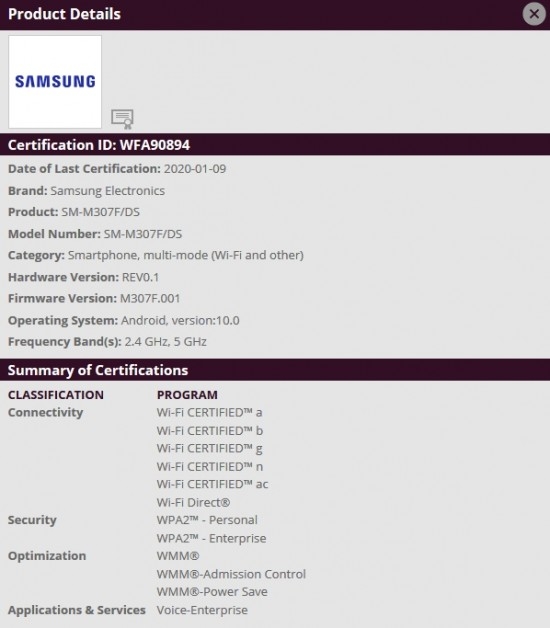The height and width of the screenshot is (628, 550).
Task: Select the Wi-Fi Direct program entry
Action: pyautogui.click(x=193, y=502)
